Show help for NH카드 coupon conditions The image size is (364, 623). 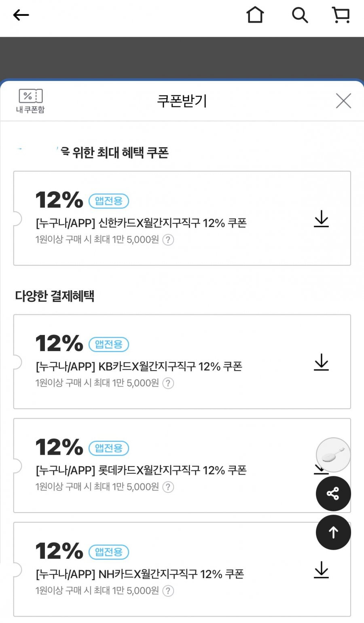(x=168, y=591)
